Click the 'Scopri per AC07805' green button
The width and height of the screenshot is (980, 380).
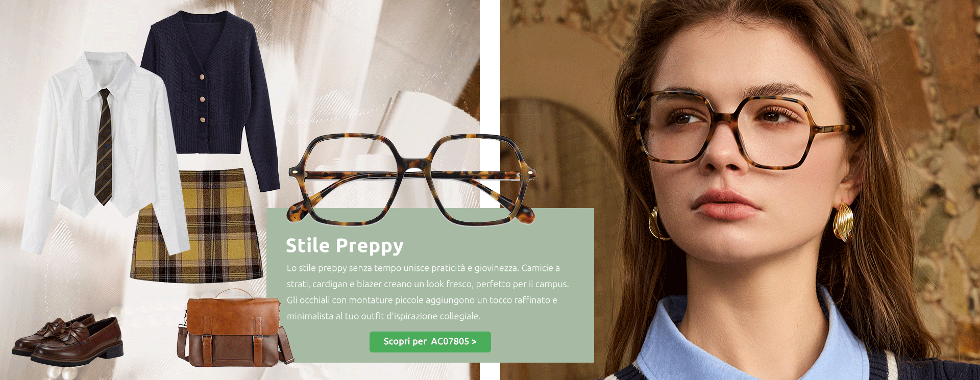click(x=430, y=342)
